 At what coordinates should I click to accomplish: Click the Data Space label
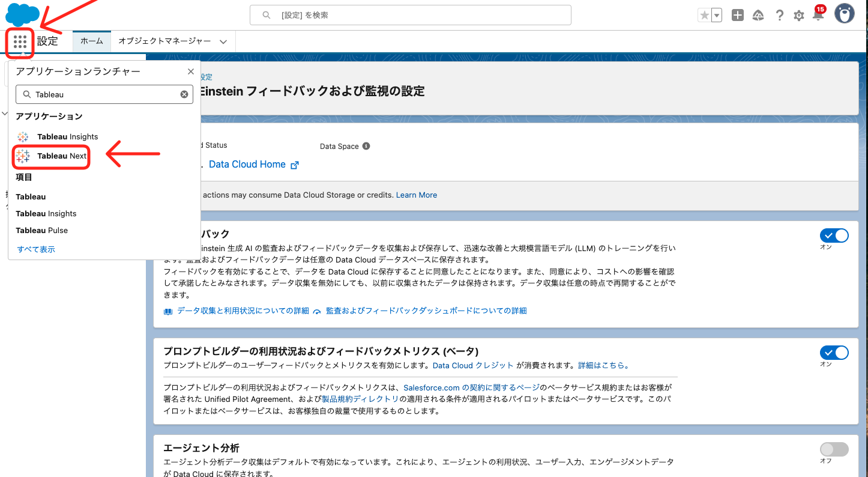click(339, 147)
